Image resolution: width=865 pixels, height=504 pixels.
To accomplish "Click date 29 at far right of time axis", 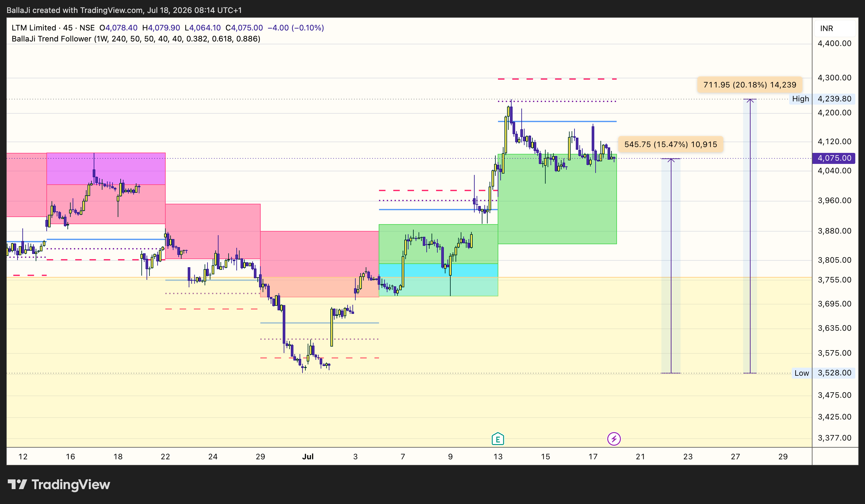I will (x=783, y=457).
